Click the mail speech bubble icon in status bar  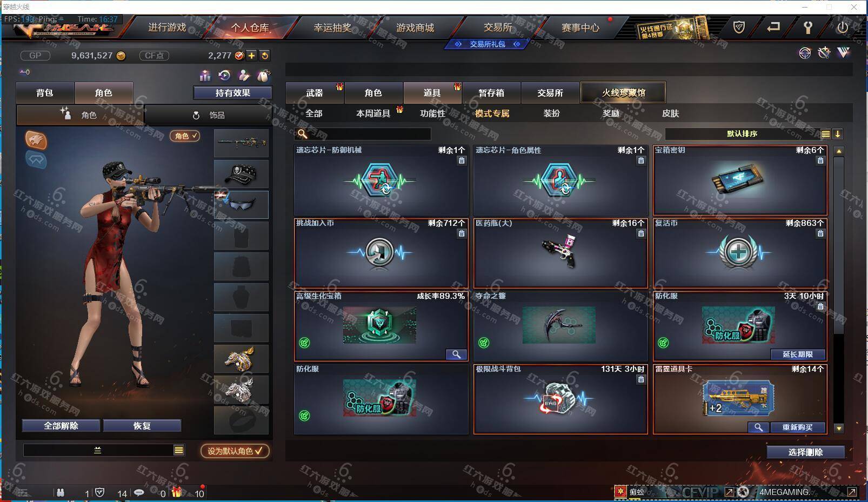[139, 492]
